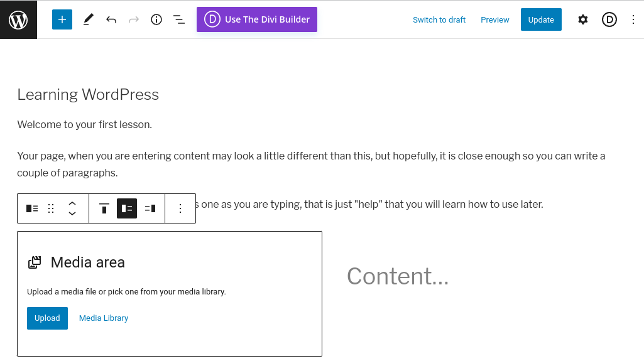Redo the last change
Screen dimensions: 644x361
pyautogui.click(x=133, y=19)
